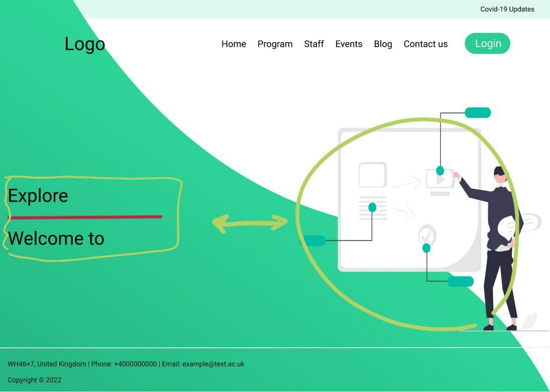Viewport: 550px width, 392px height.
Task: Go to the Program page
Action: 275,44
